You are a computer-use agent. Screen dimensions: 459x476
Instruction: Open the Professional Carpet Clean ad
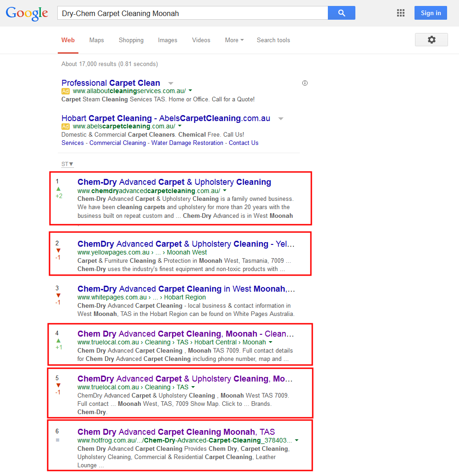click(111, 83)
